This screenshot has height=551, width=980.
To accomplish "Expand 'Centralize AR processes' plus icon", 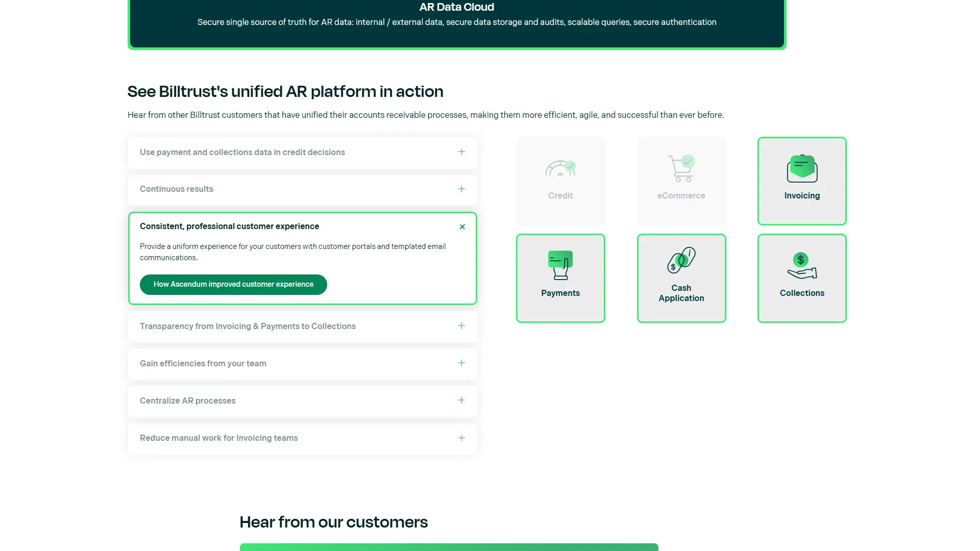I will (461, 400).
